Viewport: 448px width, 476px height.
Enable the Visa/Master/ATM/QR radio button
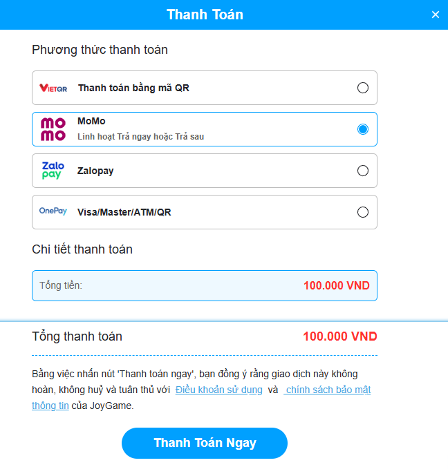click(363, 212)
